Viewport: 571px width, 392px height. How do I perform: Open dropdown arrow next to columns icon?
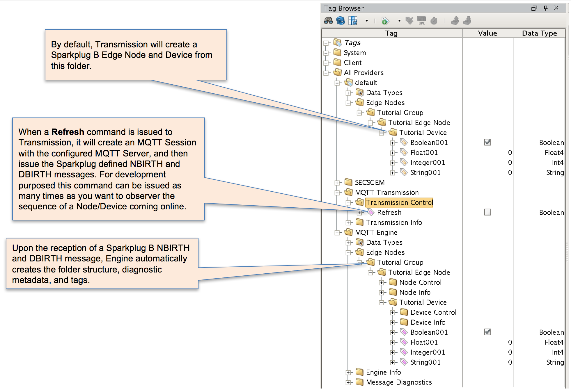click(x=367, y=21)
